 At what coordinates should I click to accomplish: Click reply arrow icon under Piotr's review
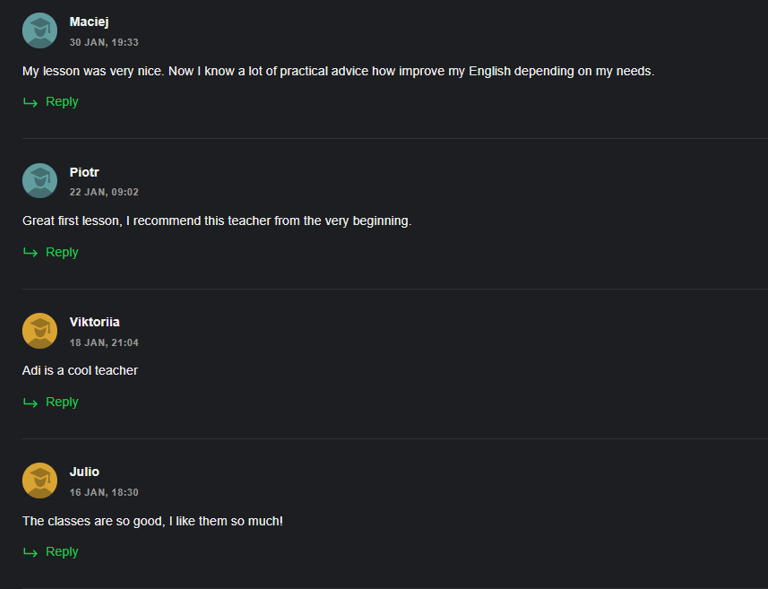30,253
